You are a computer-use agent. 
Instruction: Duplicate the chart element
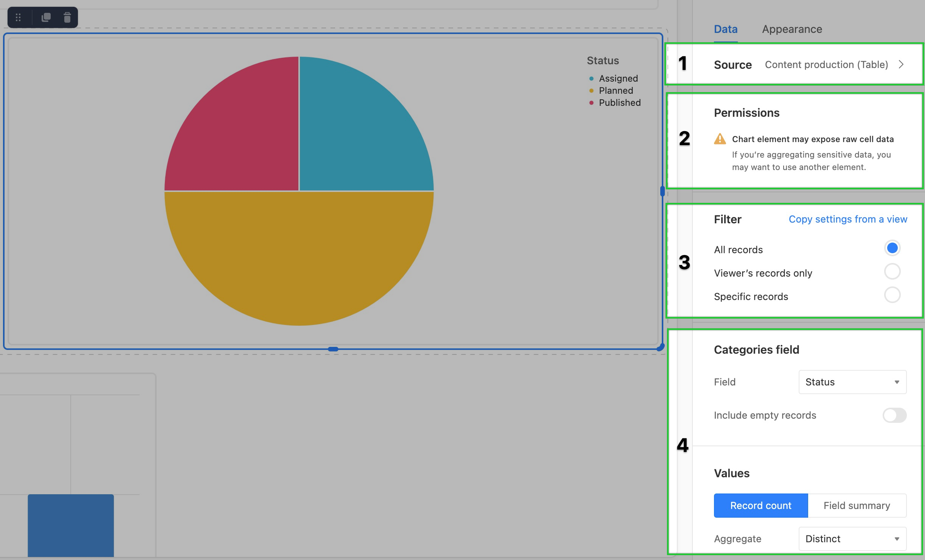46,17
